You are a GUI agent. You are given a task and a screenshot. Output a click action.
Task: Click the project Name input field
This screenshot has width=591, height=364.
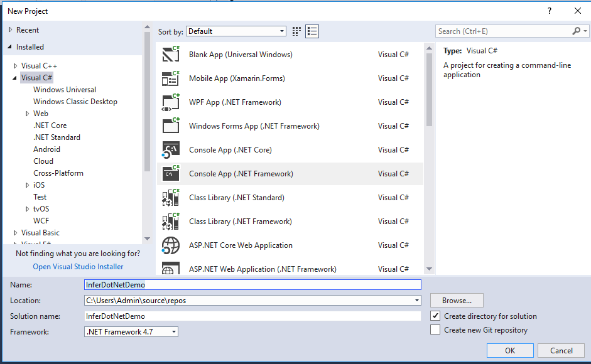tap(252, 285)
